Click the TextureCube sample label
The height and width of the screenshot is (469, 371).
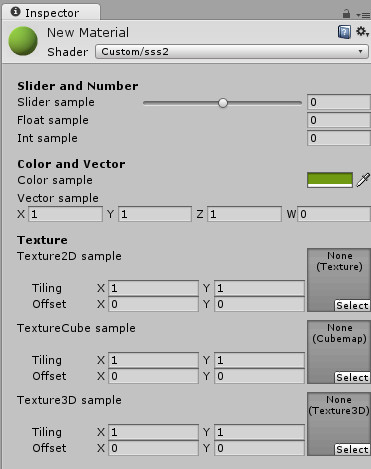76,328
